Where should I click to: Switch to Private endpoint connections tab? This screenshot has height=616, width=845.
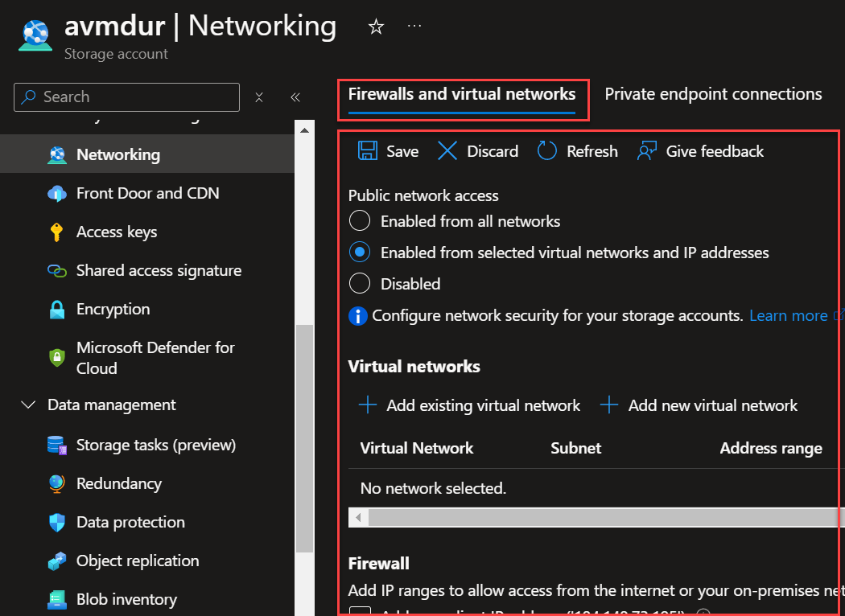713,94
